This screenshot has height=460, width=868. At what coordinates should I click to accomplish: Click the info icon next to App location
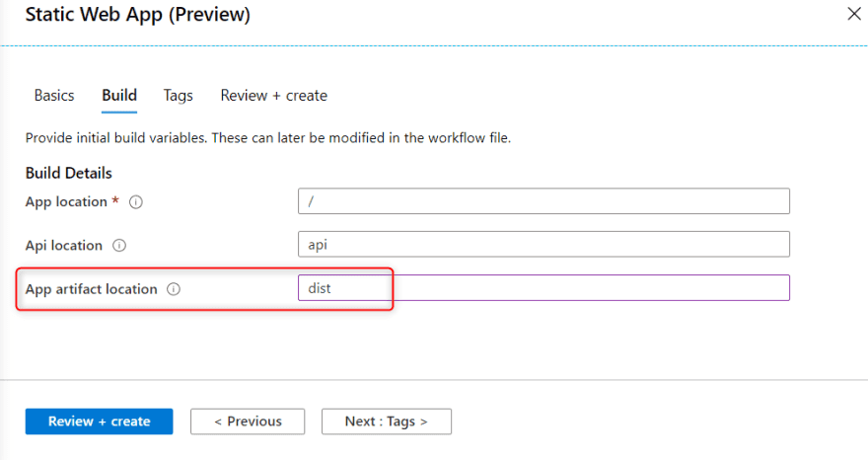coord(136,201)
